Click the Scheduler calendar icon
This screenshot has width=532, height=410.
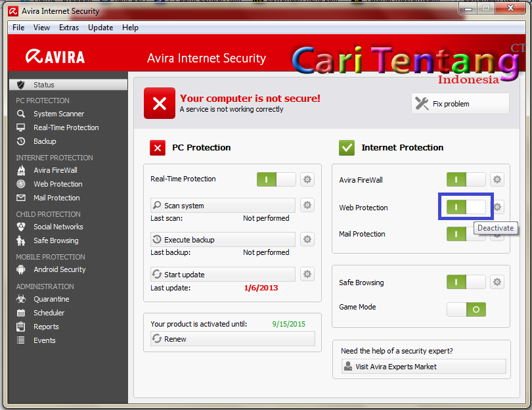pos(21,313)
